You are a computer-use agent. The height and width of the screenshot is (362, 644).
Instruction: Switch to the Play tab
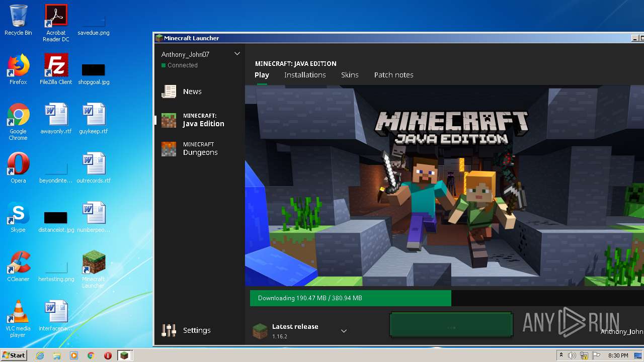262,75
